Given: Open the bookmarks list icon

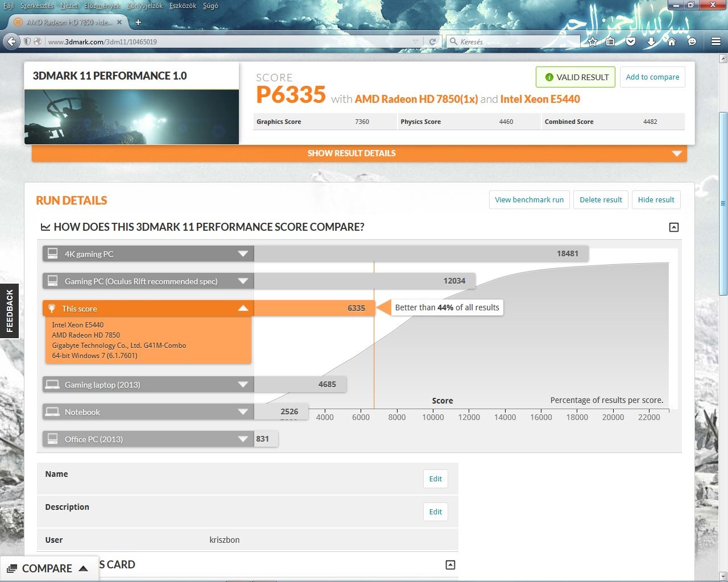Looking at the screenshot, I should click(610, 41).
